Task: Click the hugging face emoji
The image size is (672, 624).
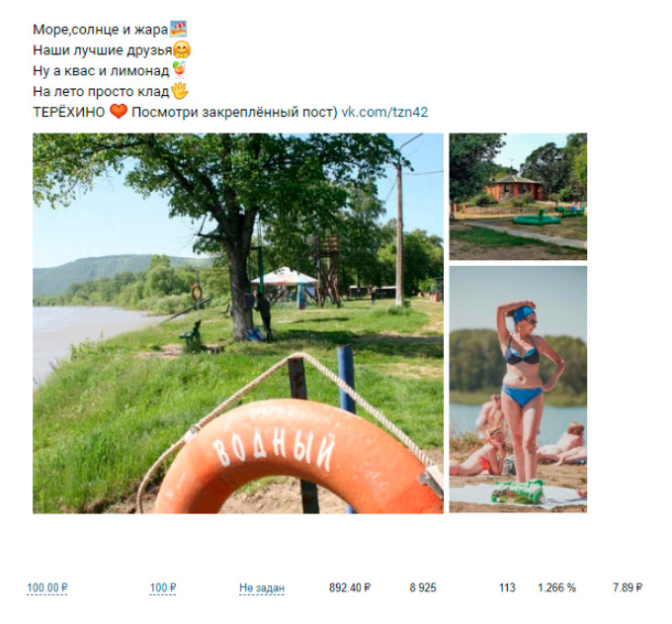Action: (x=182, y=50)
